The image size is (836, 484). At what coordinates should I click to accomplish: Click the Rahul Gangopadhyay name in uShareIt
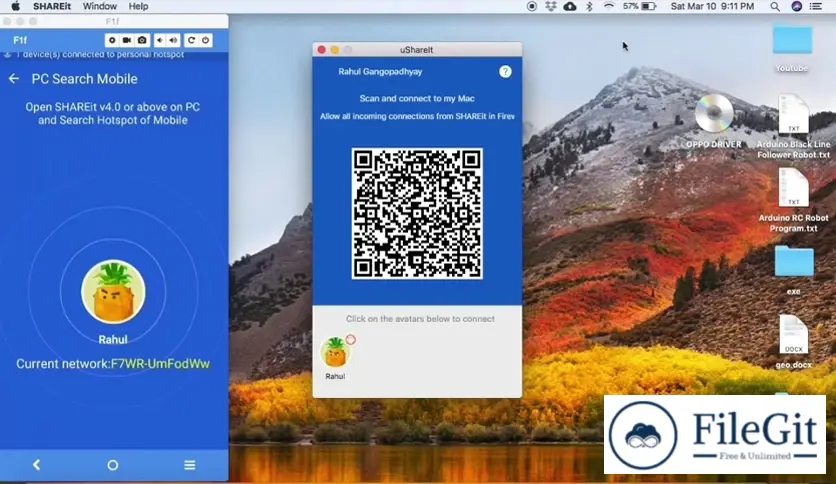click(x=380, y=71)
